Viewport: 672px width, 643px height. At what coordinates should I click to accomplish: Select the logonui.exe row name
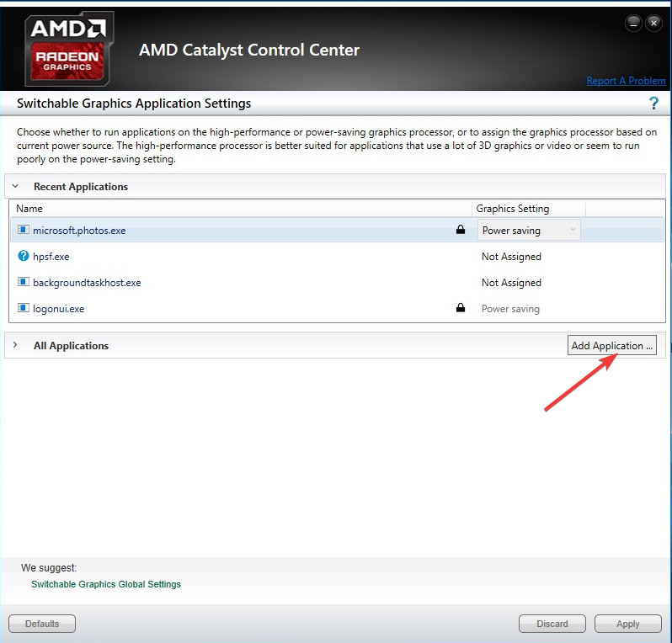pos(58,309)
